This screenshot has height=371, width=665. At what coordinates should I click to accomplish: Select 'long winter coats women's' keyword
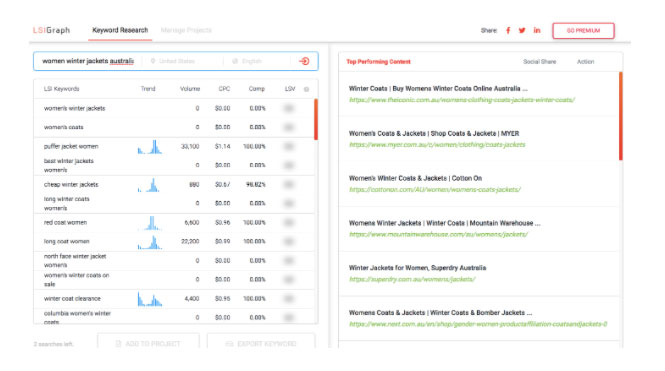coord(67,204)
